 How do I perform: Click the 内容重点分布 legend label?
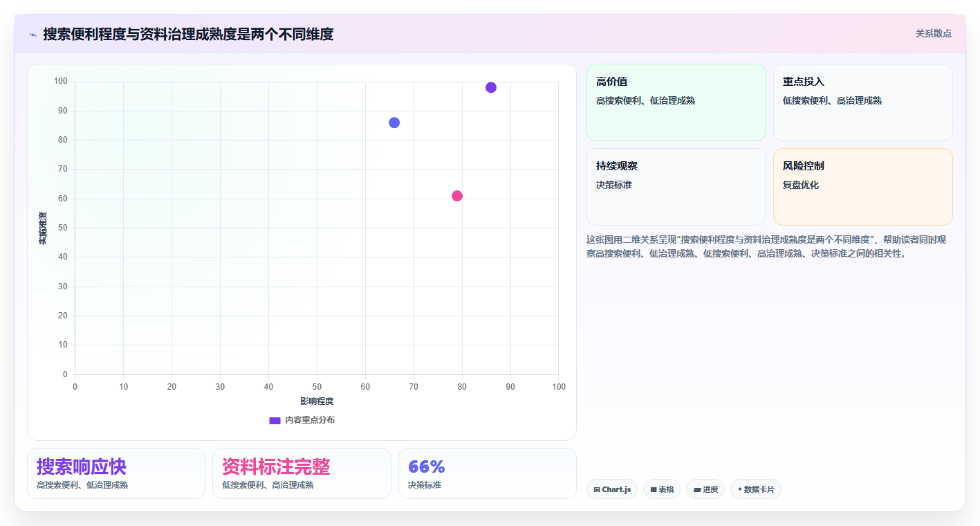click(x=310, y=420)
